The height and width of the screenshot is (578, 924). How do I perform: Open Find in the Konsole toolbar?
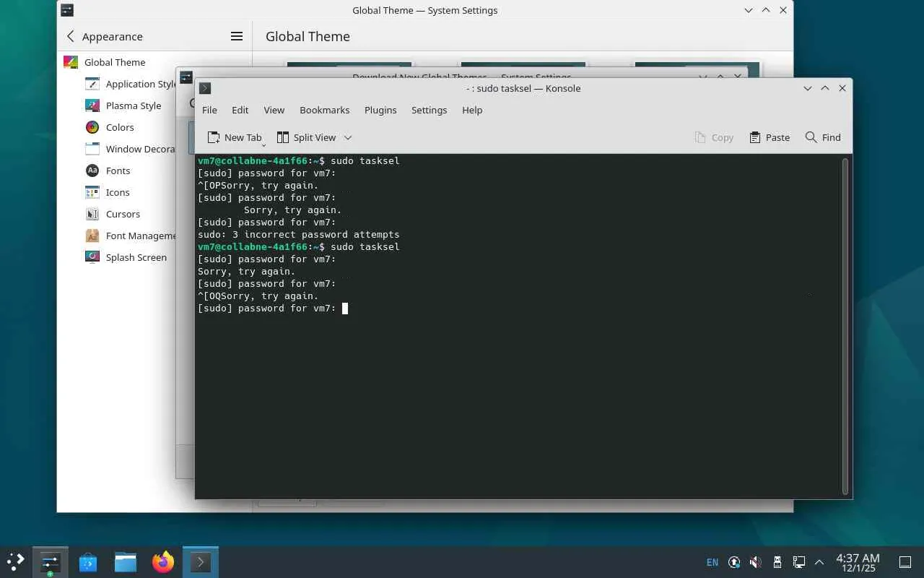[823, 137]
